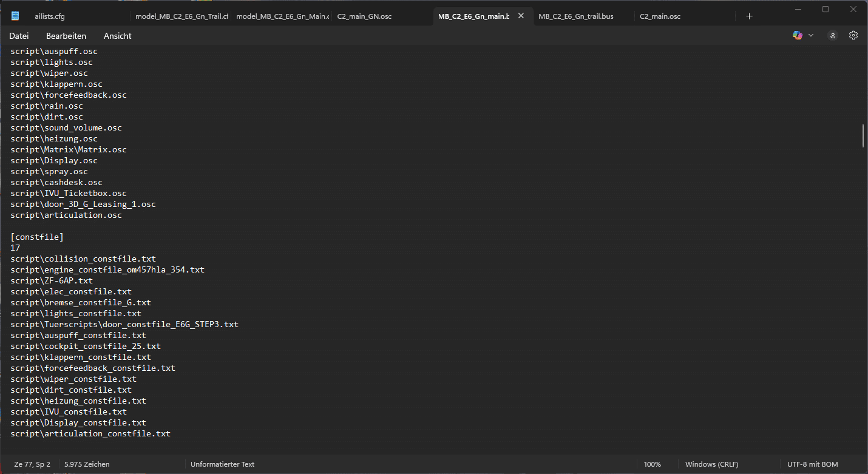Switch to the C2_main_GN.osc tab
Screen dimensions: 868x474
pyautogui.click(x=364, y=16)
